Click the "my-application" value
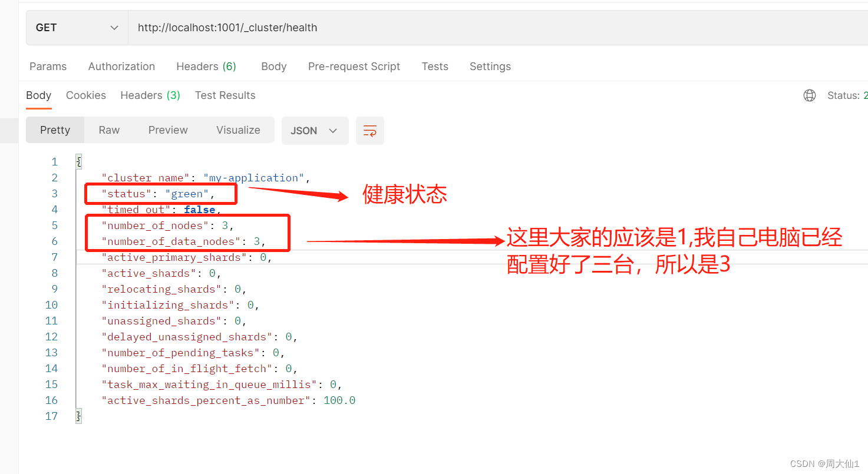This screenshot has width=868, height=474. tap(253, 178)
